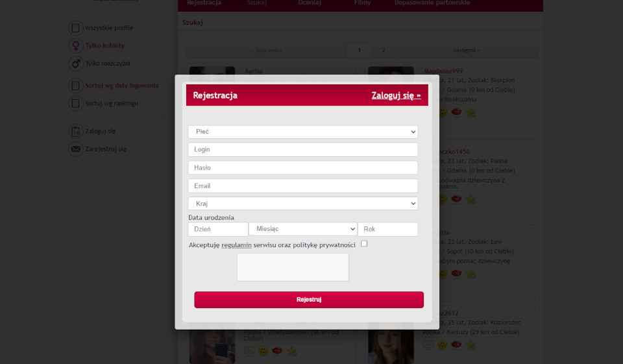This screenshot has width=623, height=364.
Task: Open the Płeć dropdown
Action: coord(303,132)
